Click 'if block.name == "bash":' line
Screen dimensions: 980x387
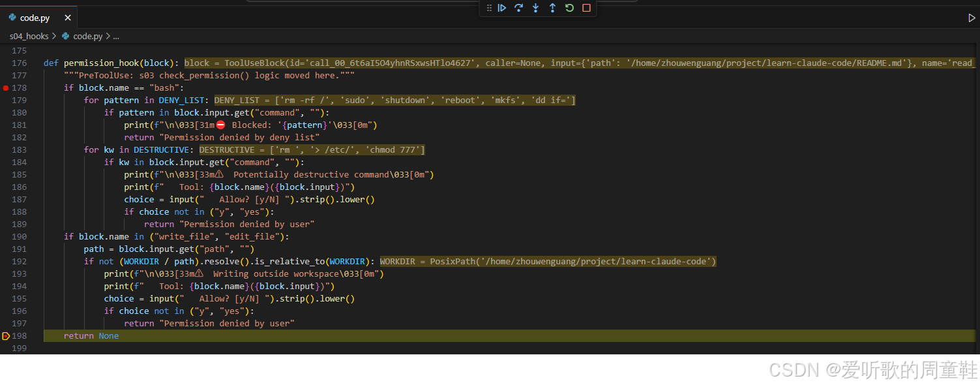click(124, 87)
